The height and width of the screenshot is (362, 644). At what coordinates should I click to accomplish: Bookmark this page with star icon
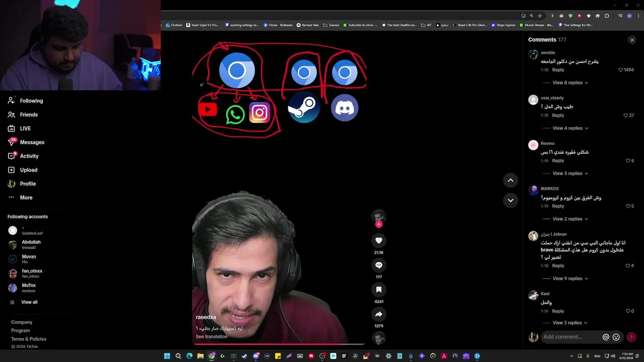click(x=540, y=16)
